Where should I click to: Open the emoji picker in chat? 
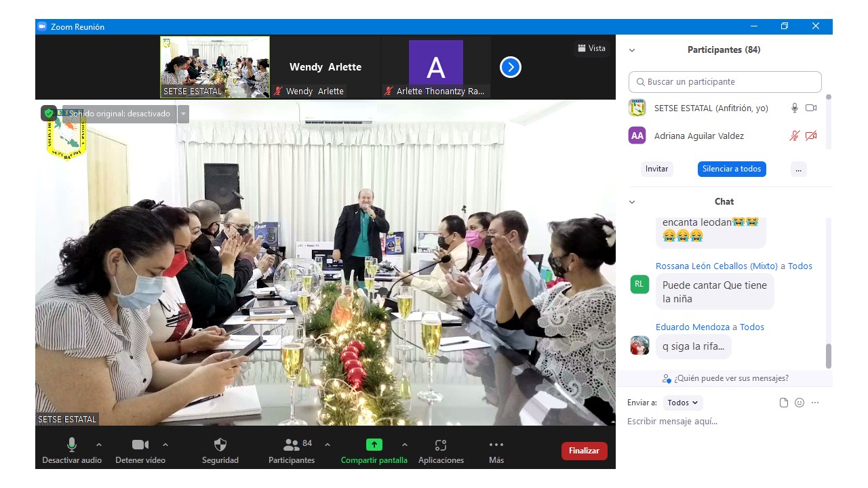pos(800,403)
